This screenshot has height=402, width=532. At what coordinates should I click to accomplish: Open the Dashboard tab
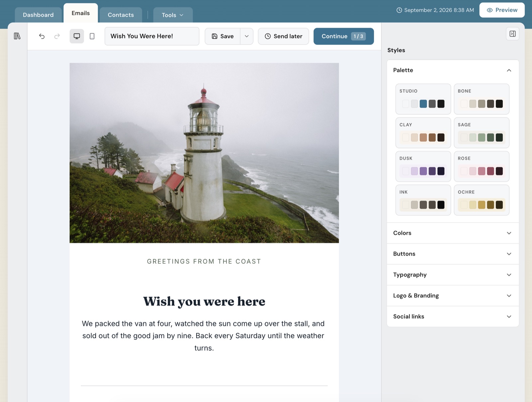[38, 15]
